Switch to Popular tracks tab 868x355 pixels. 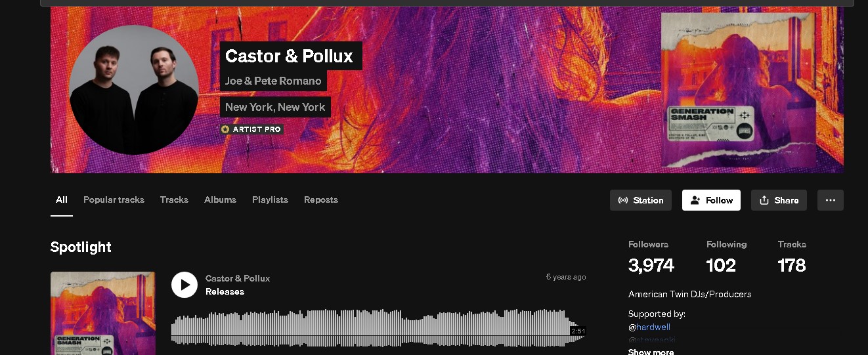[x=114, y=199]
